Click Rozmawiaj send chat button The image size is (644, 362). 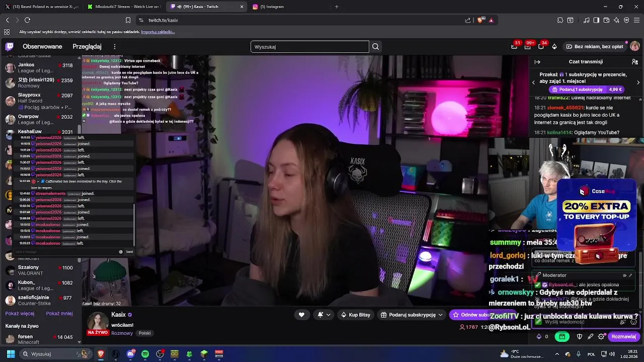point(624,336)
